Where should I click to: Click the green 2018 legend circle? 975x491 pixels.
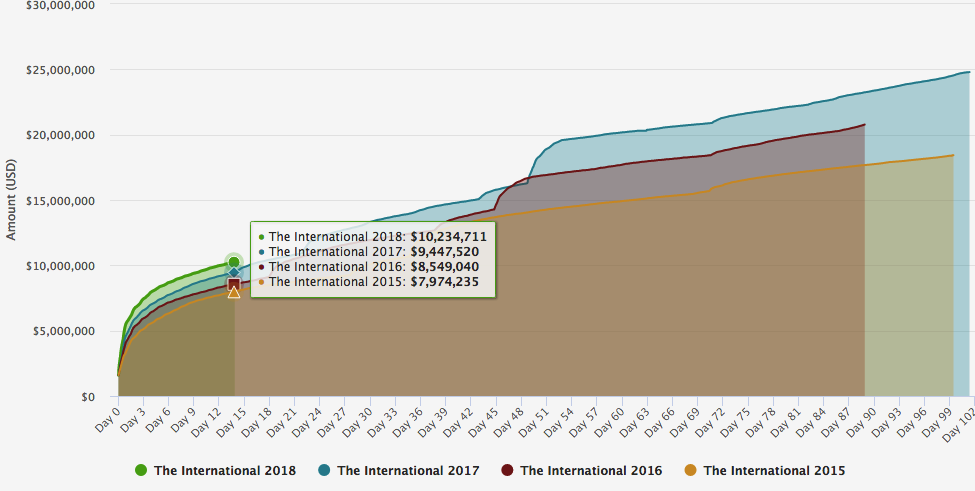141,470
